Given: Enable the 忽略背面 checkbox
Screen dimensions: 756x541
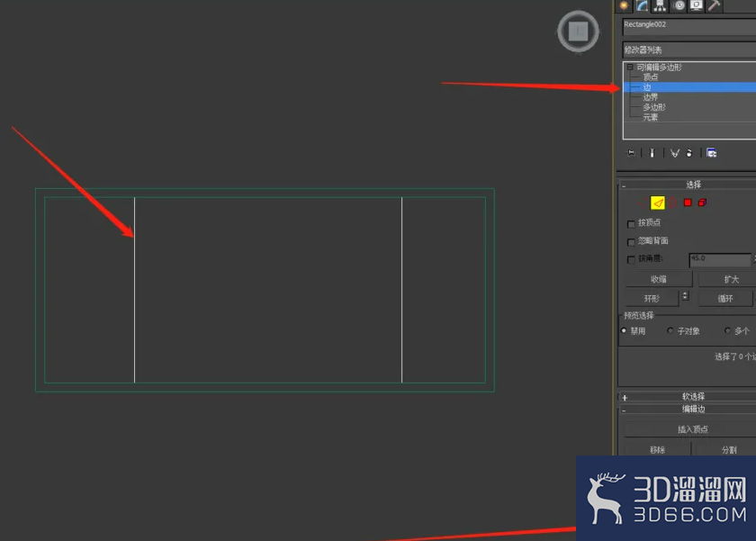Looking at the screenshot, I should 631,242.
